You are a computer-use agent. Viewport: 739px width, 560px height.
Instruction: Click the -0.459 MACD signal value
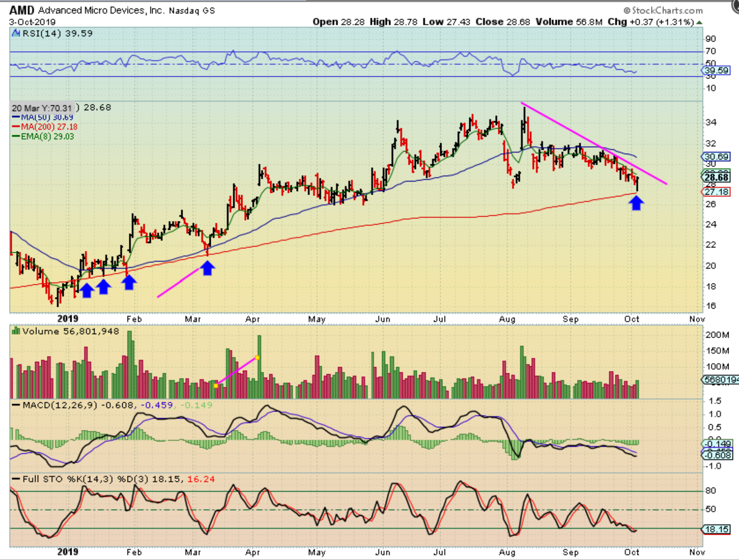(156, 405)
